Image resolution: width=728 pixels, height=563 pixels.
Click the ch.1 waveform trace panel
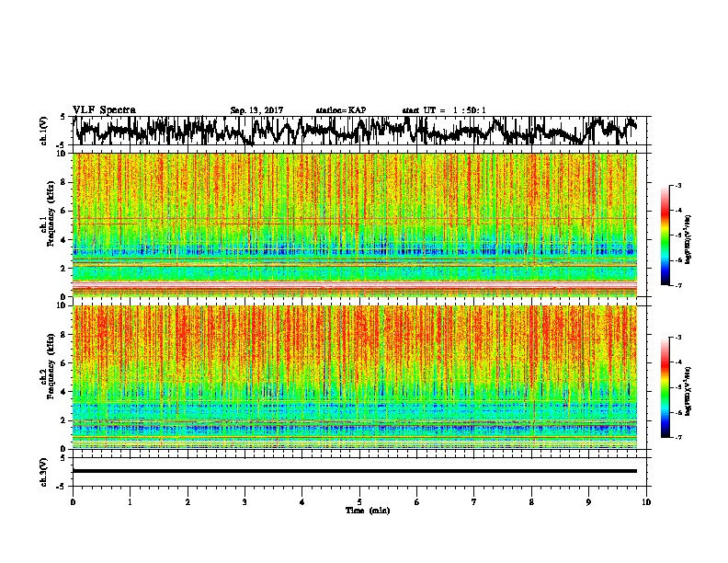click(x=359, y=131)
